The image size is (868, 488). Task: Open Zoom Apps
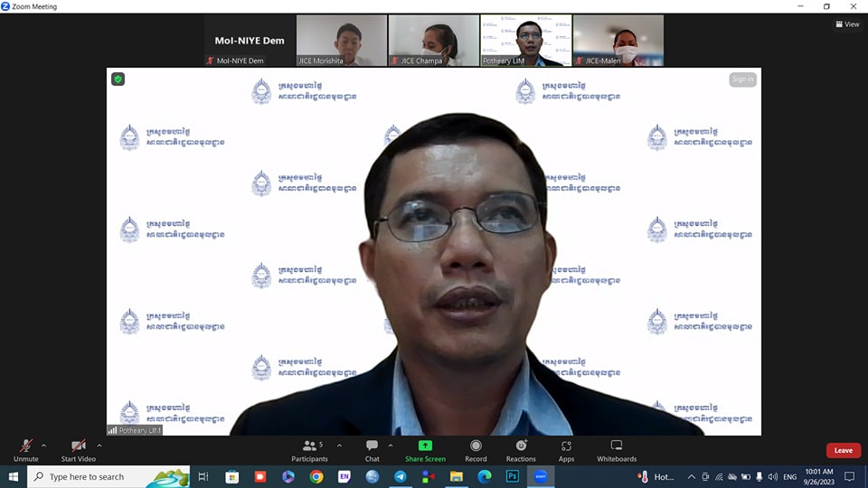click(566, 450)
